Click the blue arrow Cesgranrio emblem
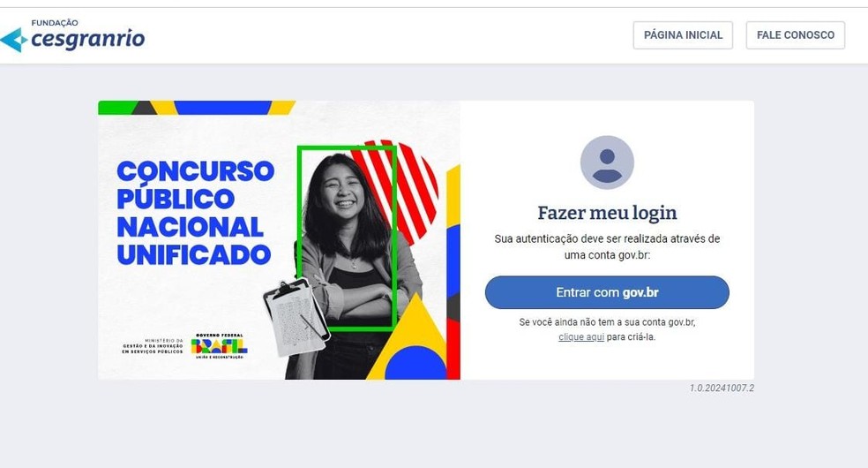Image resolution: width=868 pixels, height=468 pixels. pyautogui.click(x=13, y=40)
